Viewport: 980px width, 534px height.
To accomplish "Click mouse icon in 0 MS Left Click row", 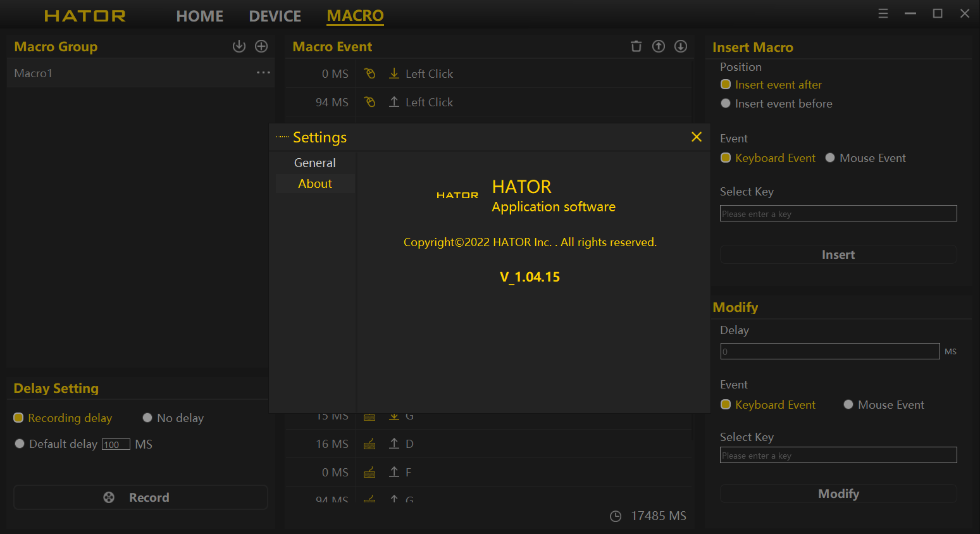I will (370, 73).
